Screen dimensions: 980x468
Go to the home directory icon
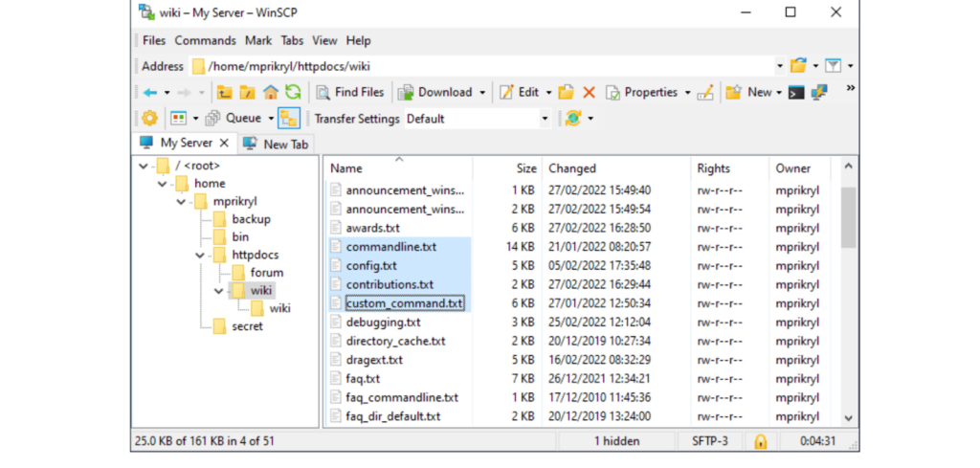tap(271, 93)
